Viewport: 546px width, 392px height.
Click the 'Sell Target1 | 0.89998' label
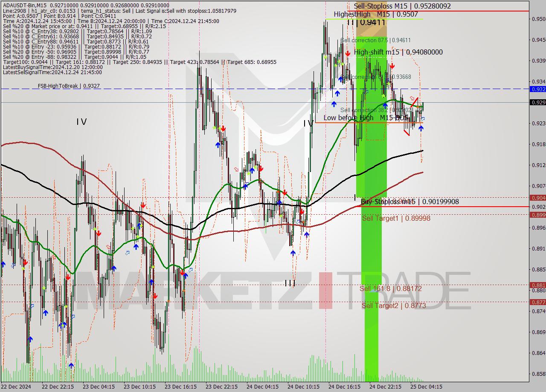pos(396,218)
